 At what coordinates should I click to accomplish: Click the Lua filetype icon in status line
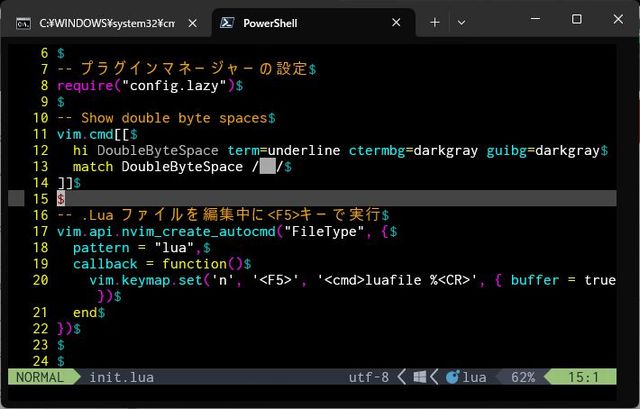coord(452,377)
